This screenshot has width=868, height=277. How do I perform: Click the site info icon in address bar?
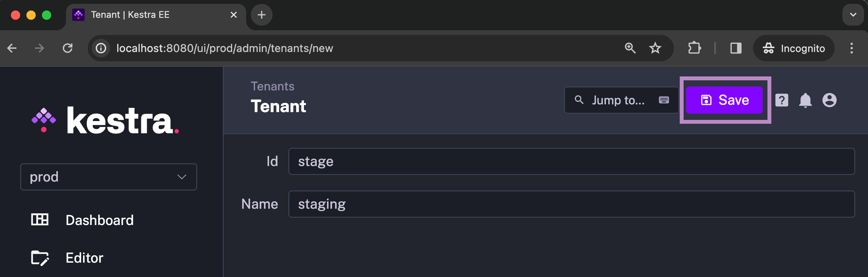point(101,48)
